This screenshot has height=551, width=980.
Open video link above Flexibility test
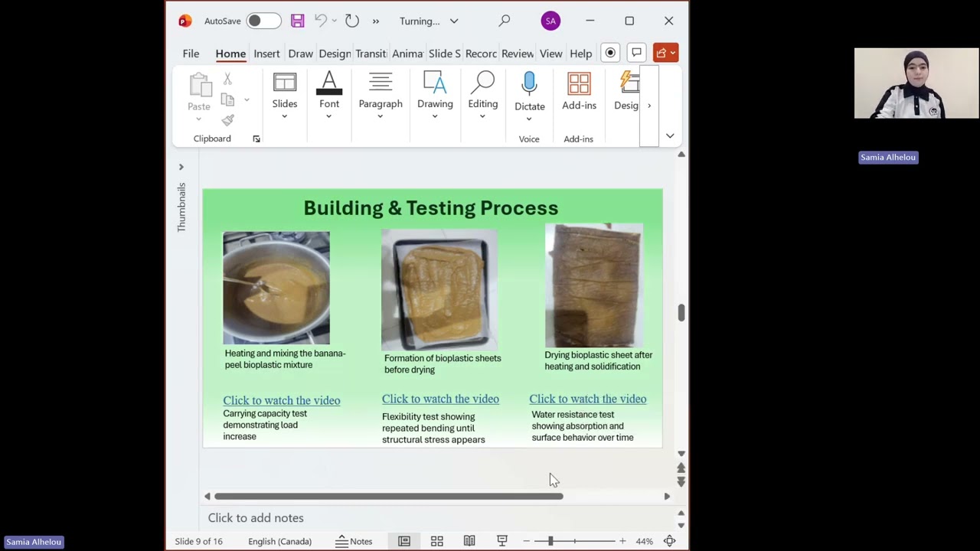tap(440, 399)
